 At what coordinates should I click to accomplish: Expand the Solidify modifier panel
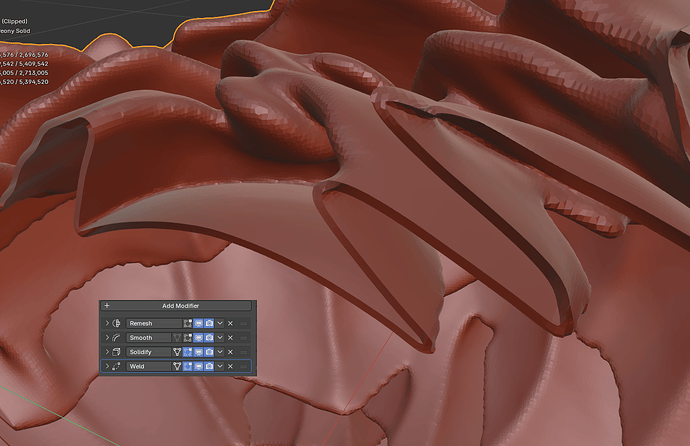107,352
